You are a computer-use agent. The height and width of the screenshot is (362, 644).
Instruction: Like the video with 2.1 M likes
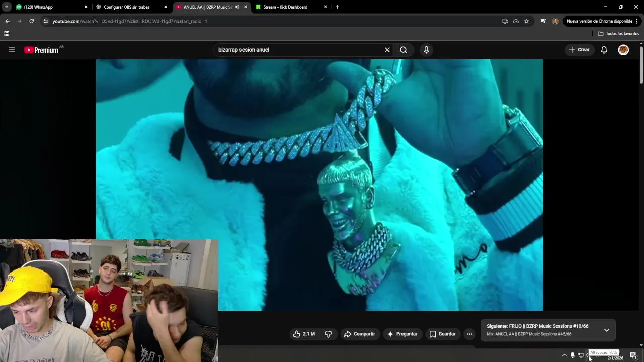(x=304, y=334)
